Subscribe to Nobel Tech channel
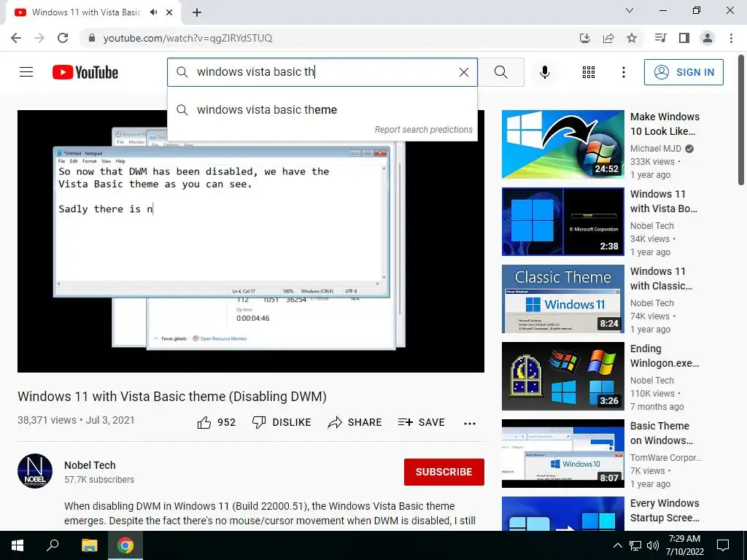Image resolution: width=747 pixels, height=560 pixels. click(444, 472)
